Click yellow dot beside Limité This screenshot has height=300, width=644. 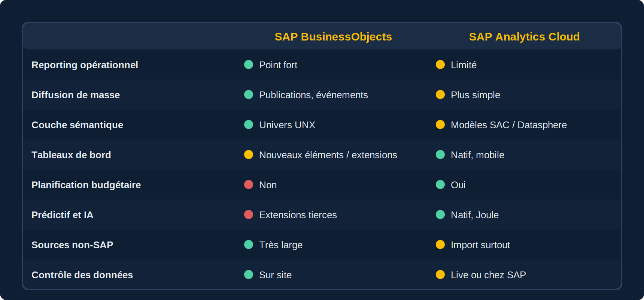click(x=440, y=64)
